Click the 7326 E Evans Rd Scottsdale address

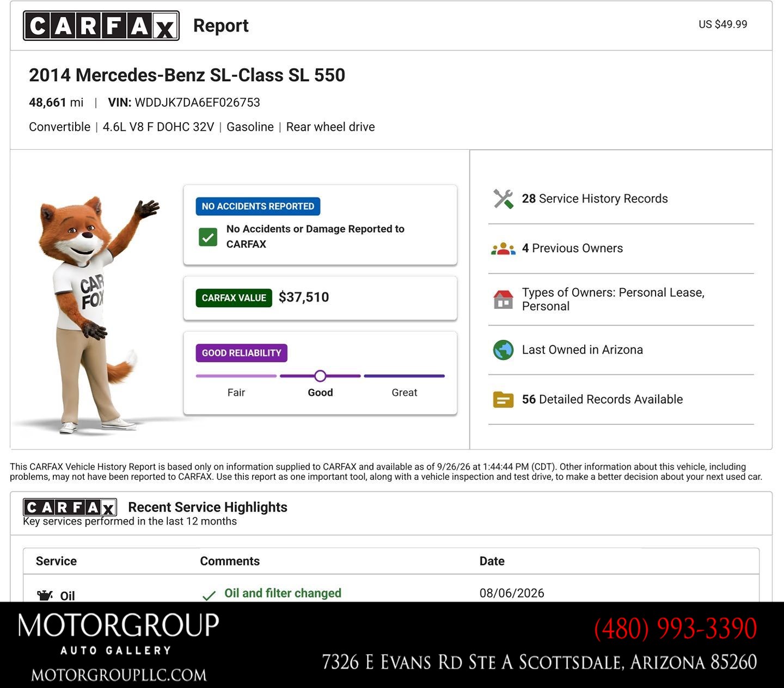(539, 662)
